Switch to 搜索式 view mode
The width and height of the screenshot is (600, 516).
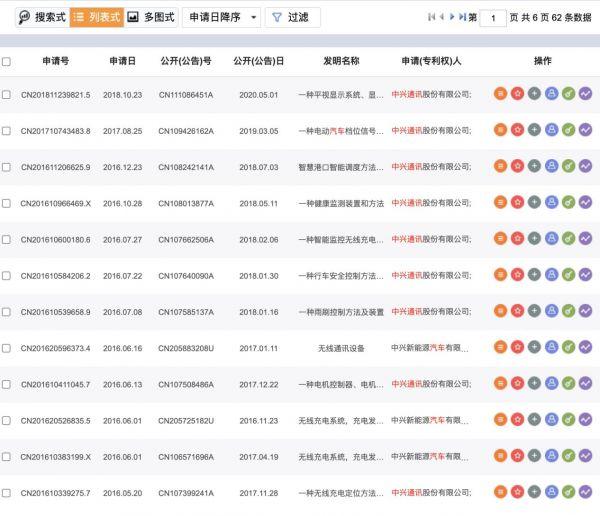(42, 17)
